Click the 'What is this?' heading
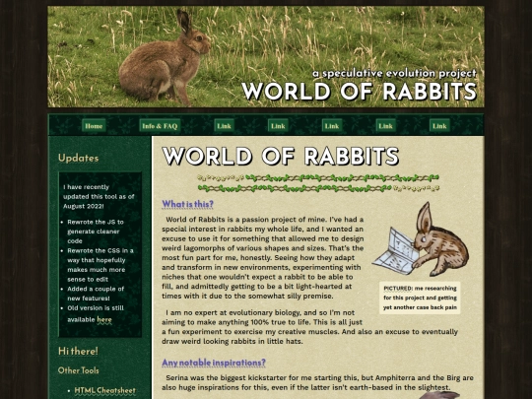532x399 pixels. tap(187, 204)
